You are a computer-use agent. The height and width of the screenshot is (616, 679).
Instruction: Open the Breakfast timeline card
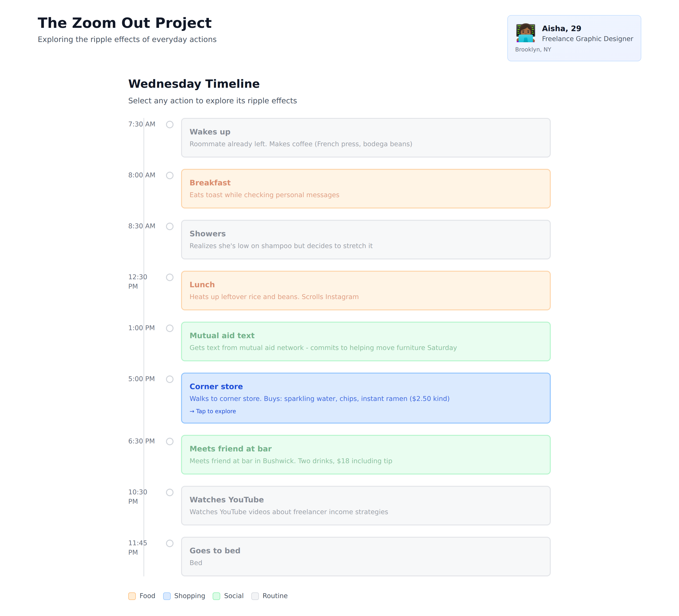tap(365, 188)
